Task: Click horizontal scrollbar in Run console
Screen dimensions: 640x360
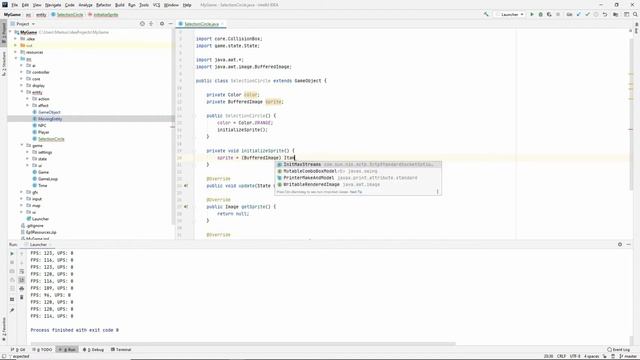Action: click(243, 344)
